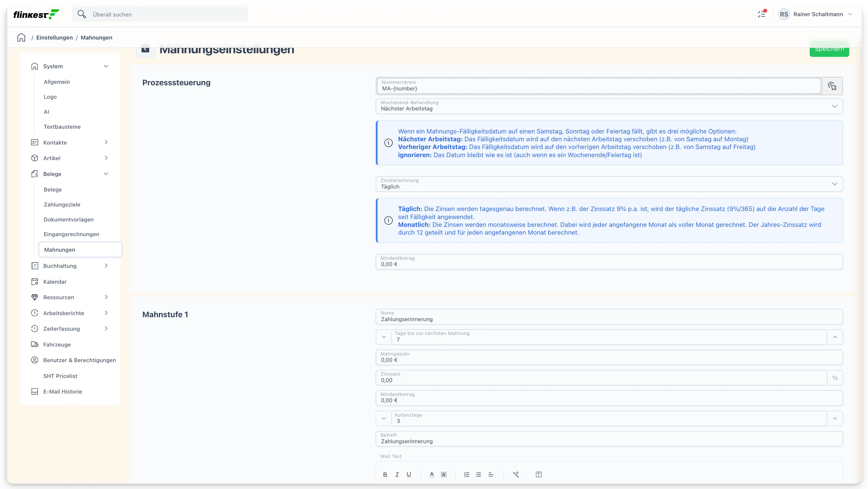Go to Einstellungen via breadcrumb
The image size is (868, 489).
(x=55, y=37)
